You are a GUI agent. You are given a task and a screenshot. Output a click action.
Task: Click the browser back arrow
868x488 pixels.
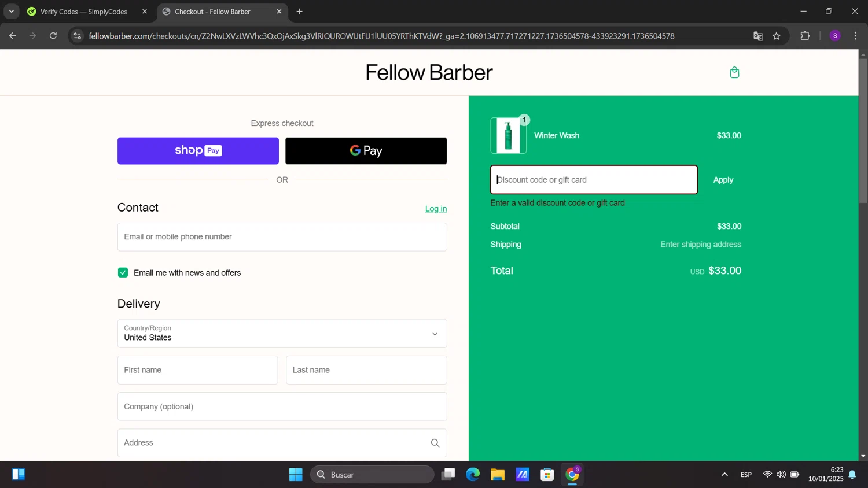tap(13, 36)
